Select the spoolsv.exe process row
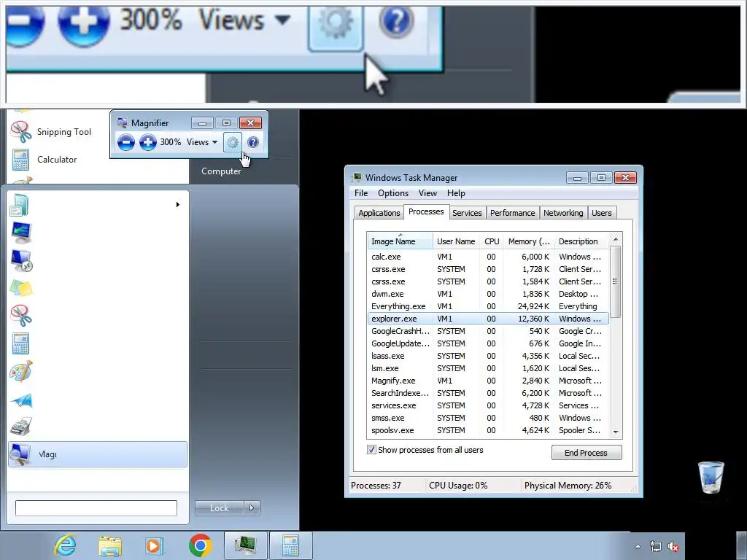The image size is (747, 560). (x=488, y=430)
